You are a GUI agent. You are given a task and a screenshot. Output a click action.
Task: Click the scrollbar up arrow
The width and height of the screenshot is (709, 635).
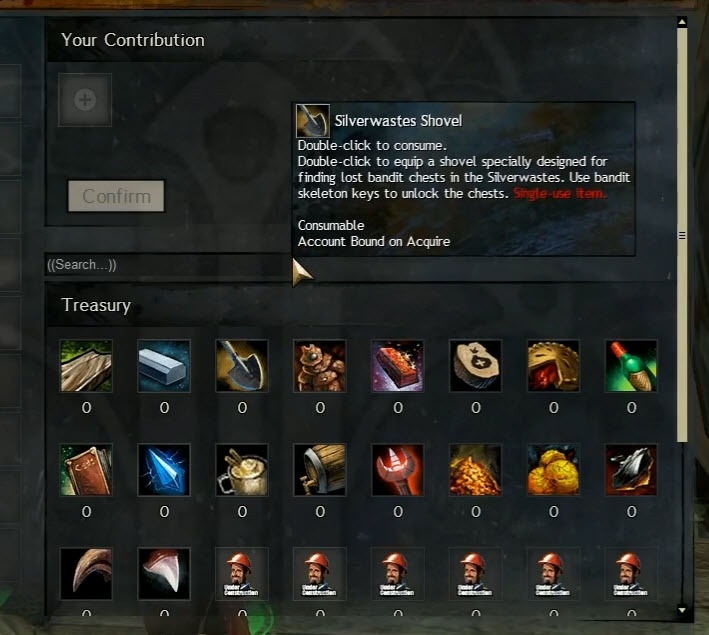click(x=682, y=21)
